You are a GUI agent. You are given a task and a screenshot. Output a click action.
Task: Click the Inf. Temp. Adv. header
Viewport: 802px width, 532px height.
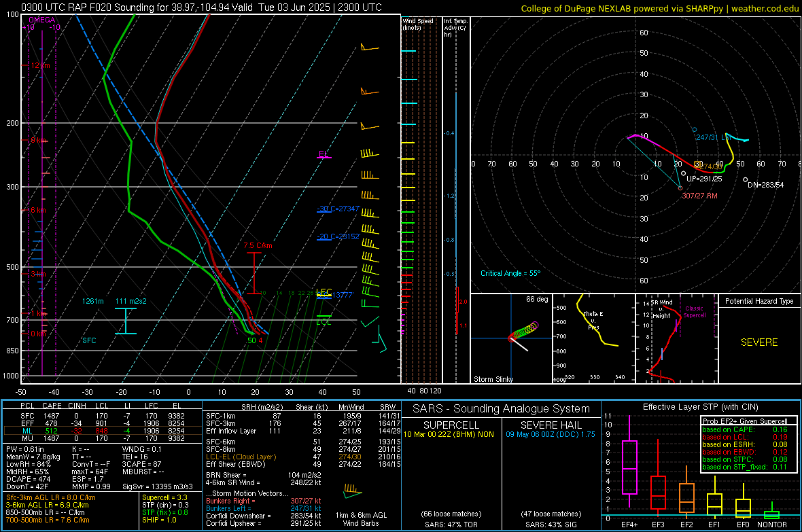tap(455, 28)
